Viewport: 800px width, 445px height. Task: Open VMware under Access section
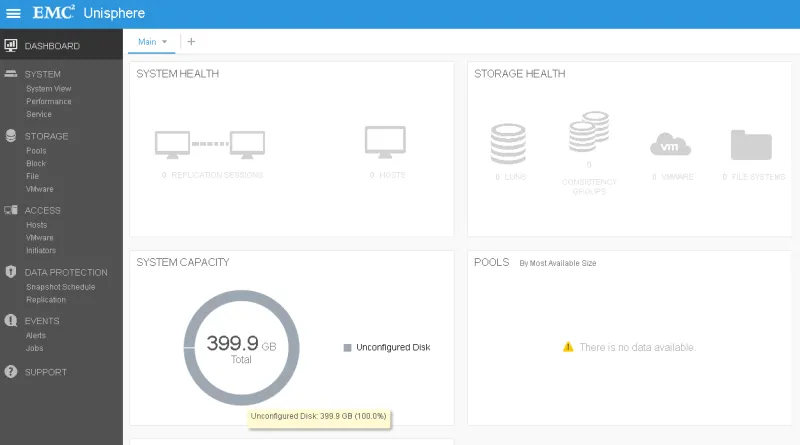click(40, 237)
